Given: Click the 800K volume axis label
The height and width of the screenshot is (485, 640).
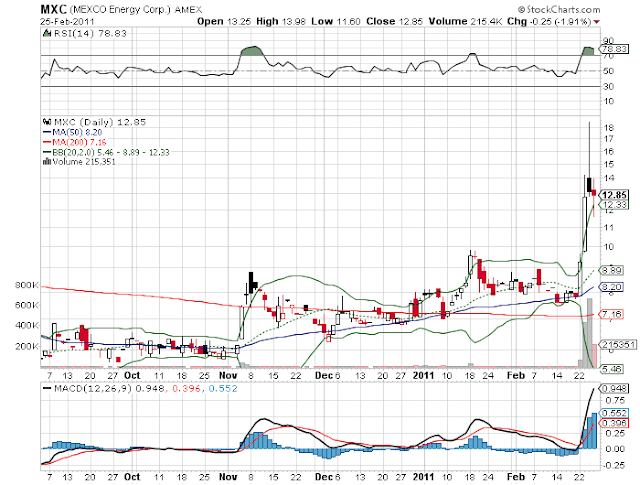Looking at the screenshot, I should [x=27, y=285].
